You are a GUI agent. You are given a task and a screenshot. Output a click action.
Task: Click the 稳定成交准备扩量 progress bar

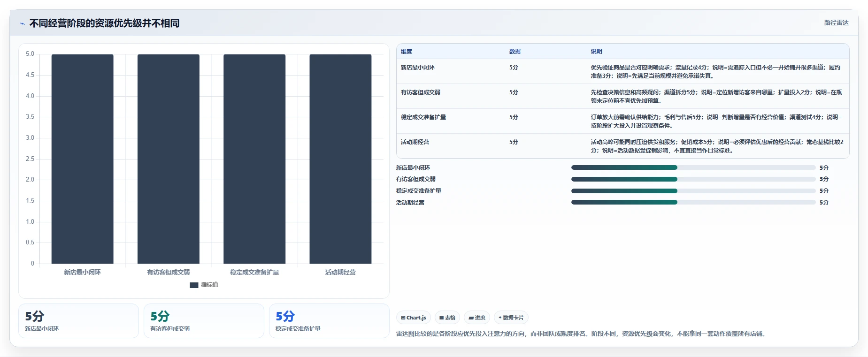693,191
